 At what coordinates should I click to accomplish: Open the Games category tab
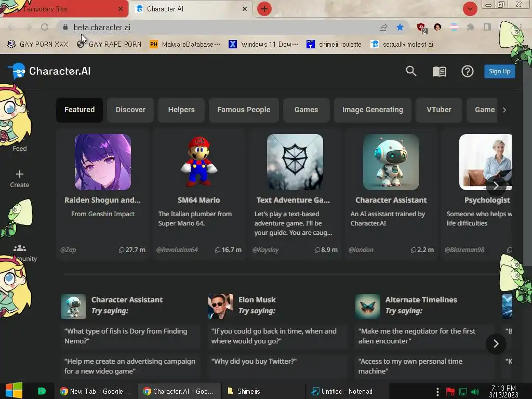tap(306, 110)
